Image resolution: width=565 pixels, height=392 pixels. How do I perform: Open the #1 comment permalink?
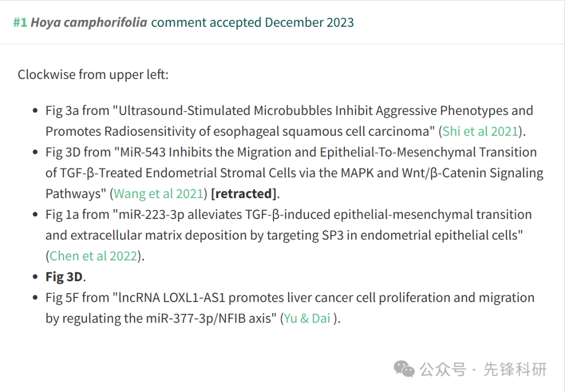(20, 22)
